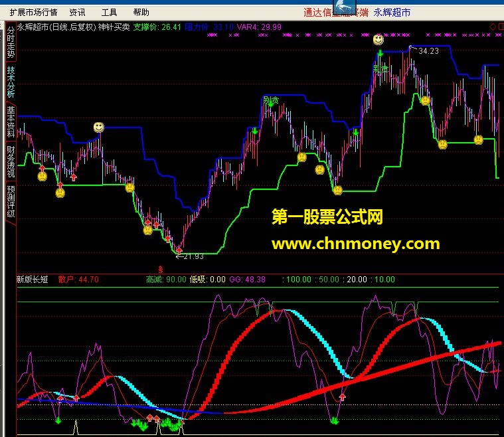Image resolution: width=504 pixels, height=437 pixels.
Task: Click the red up arrow at the 21.93 low
Action: (x=179, y=250)
